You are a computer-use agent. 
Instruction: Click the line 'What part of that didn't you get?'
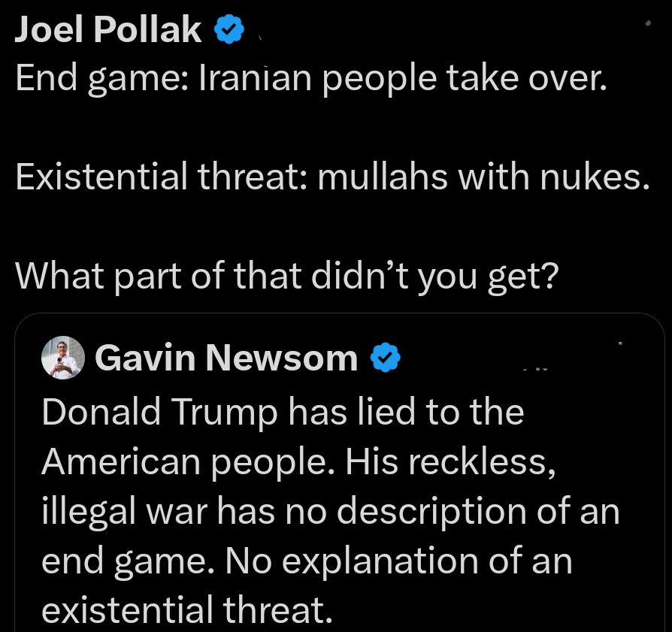(287, 276)
